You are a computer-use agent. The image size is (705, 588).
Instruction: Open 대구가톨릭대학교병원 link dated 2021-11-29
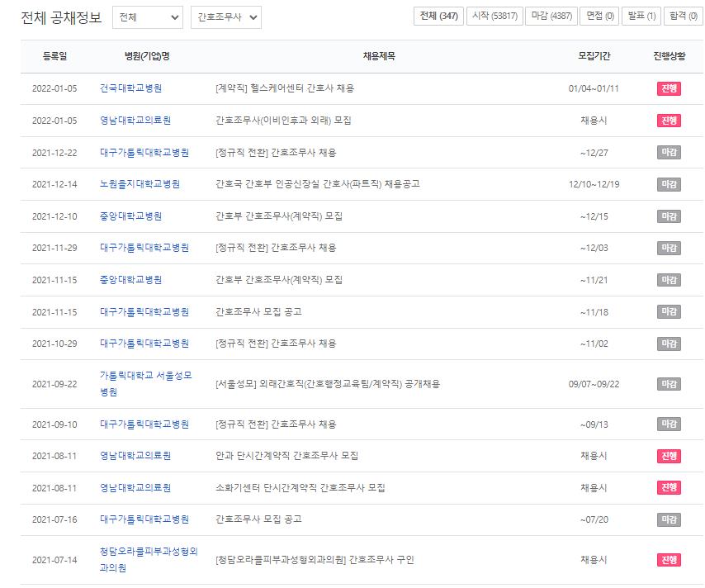pos(144,248)
